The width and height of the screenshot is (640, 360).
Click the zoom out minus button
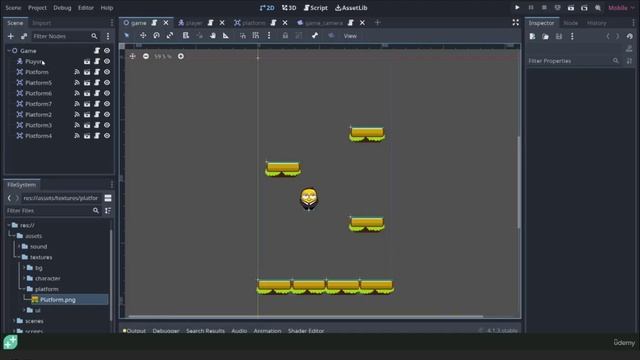(146, 56)
